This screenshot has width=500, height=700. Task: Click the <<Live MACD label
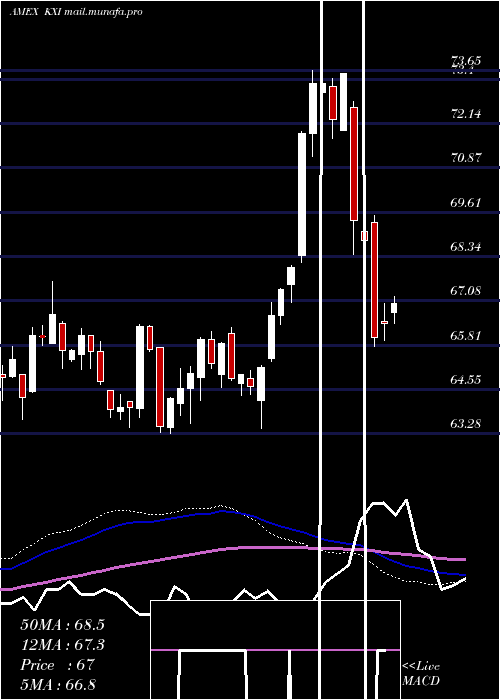421,673
